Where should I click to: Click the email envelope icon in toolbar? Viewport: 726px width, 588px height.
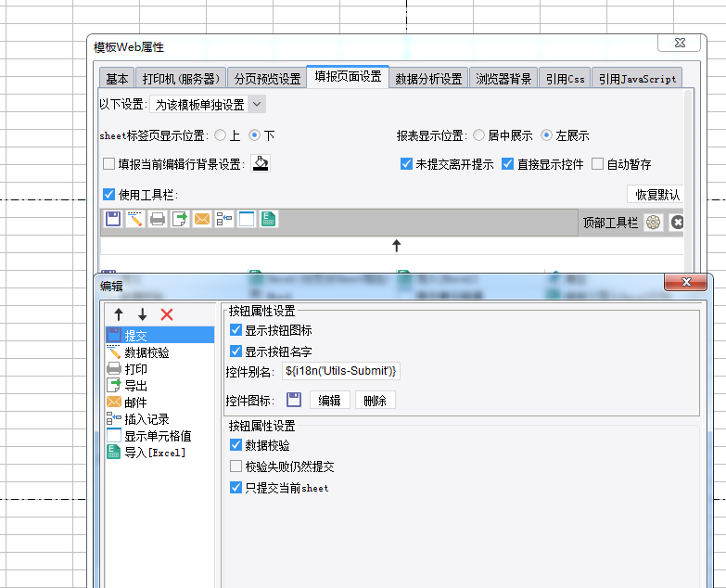[202, 219]
